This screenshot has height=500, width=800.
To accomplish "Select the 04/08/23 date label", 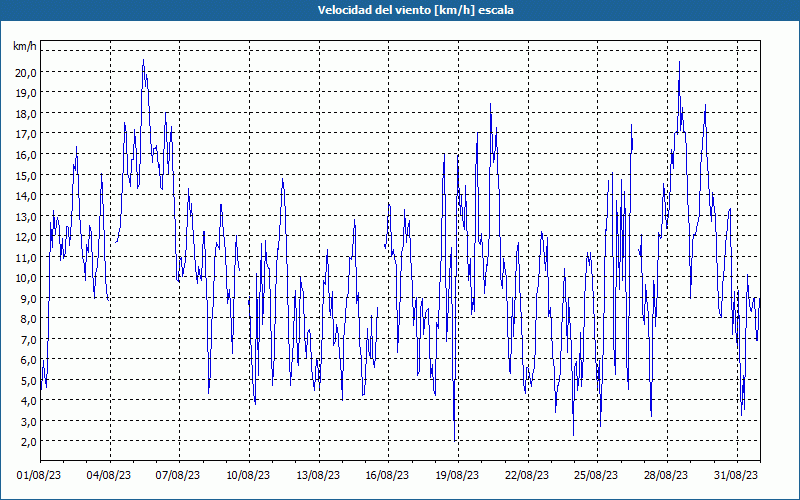I will pos(109,475).
